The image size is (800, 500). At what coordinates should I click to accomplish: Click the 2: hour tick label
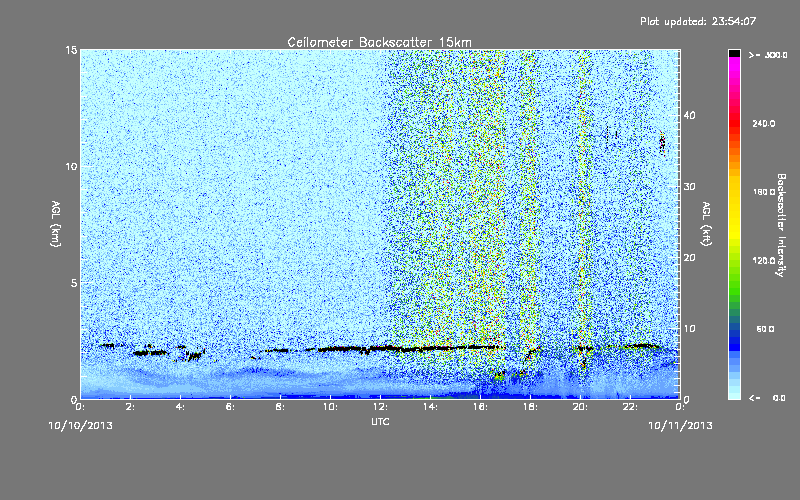130,407
